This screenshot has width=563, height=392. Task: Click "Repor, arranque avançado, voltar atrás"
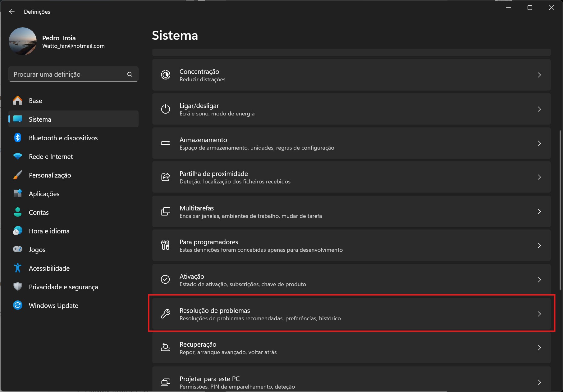228,352
